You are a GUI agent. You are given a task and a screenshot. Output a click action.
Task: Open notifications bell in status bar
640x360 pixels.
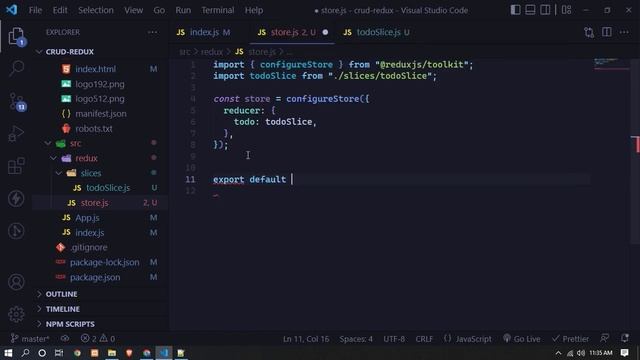(x=624, y=338)
